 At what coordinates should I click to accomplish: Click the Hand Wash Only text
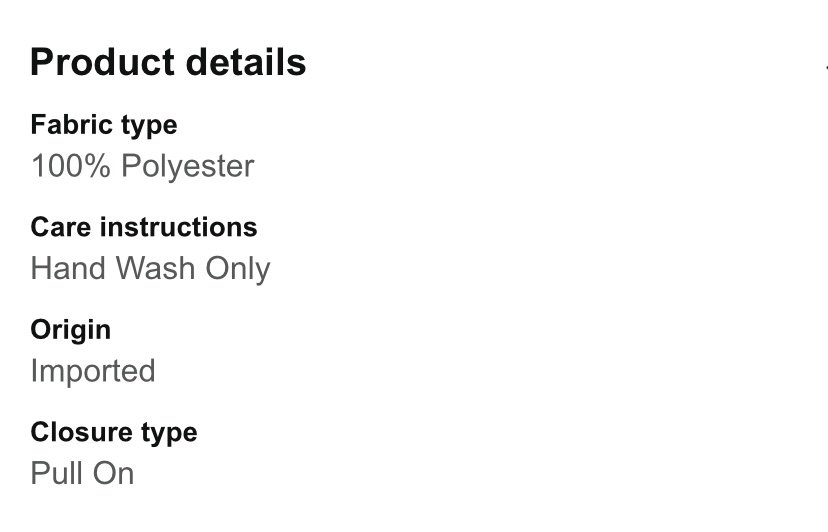(x=150, y=268)
